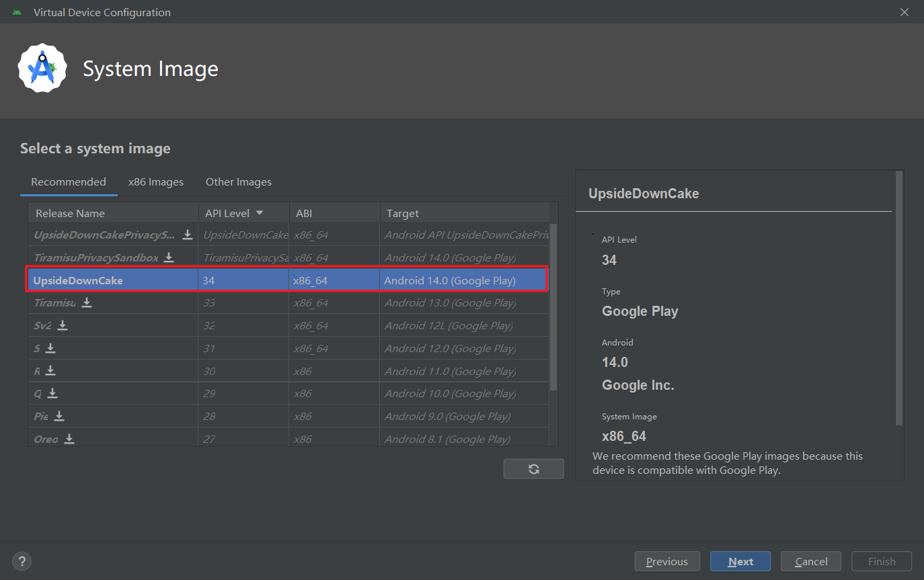Click the UpsideDownCake details panel heading
Screen dimensions: 924x580
(x=644, y=194)
